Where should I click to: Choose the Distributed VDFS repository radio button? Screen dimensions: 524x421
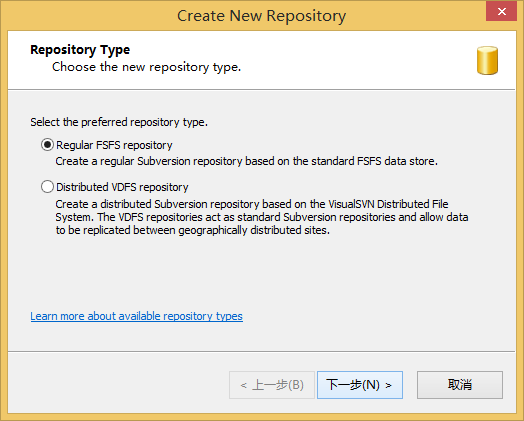coord(47,186)
